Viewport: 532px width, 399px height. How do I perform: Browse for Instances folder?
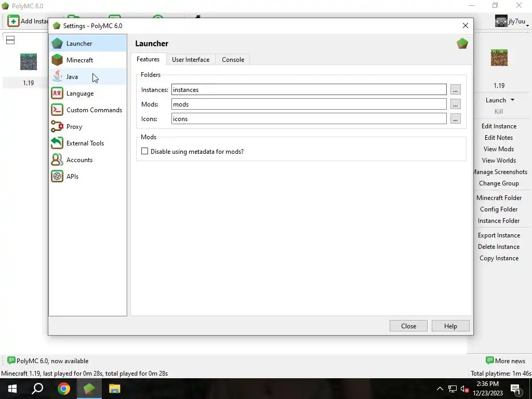click(x=455, y=89)
